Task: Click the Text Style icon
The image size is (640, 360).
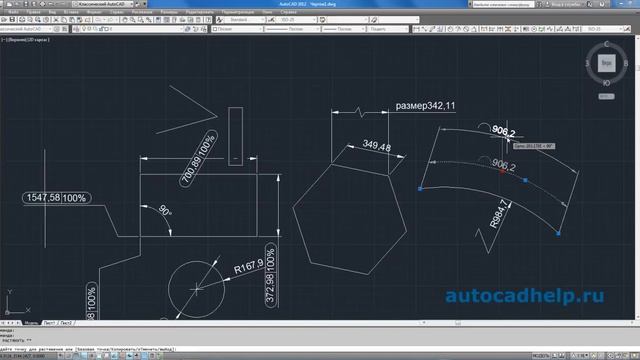Action: 220,20
